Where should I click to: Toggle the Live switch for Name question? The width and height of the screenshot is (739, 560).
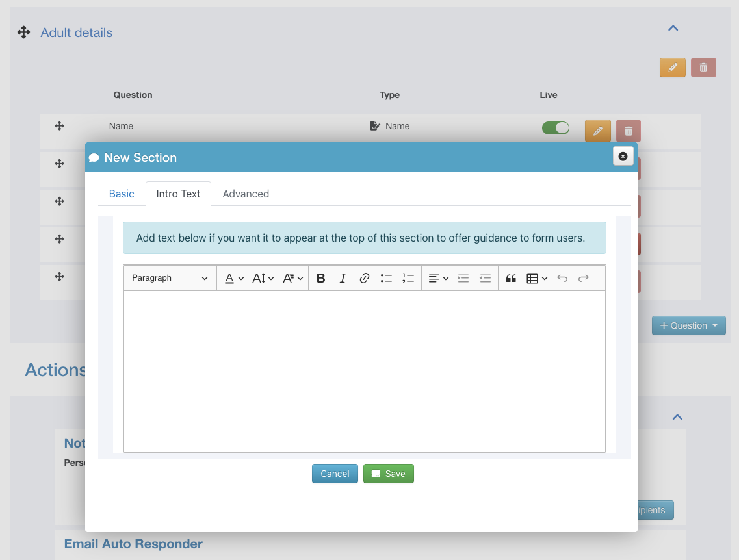555,128
